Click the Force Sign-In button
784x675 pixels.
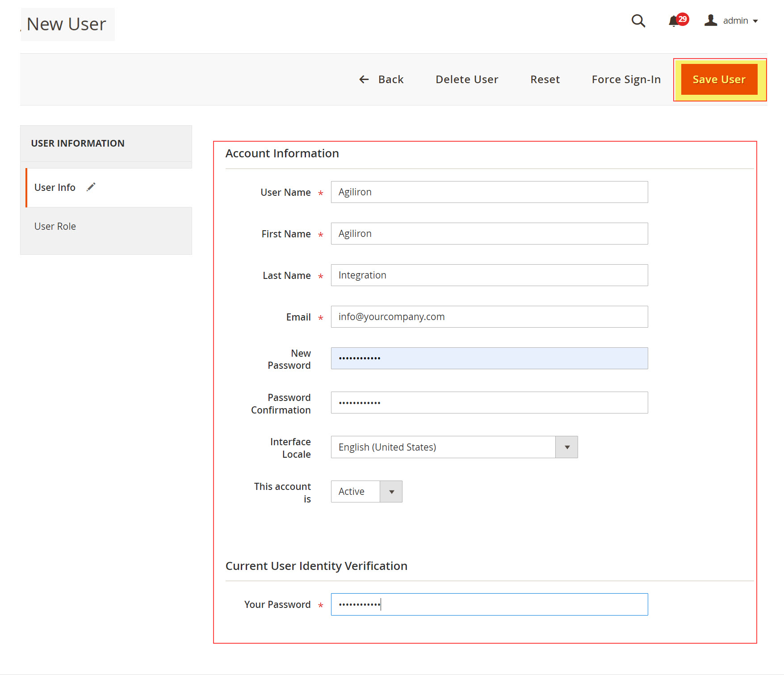click(x=626, y=80)
